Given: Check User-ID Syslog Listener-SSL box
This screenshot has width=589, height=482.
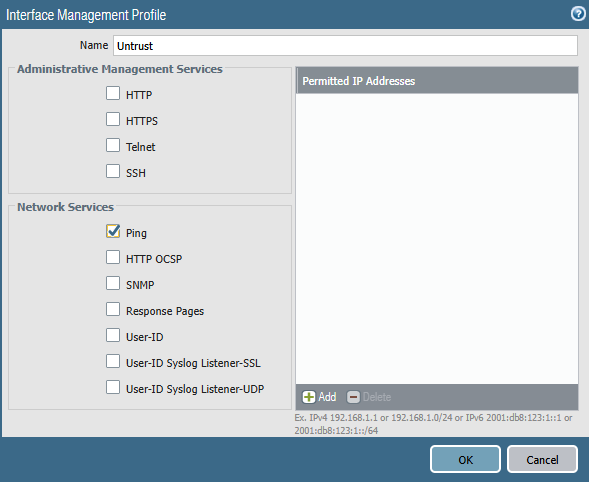Looking at the screenshot, I should (113, 361).
